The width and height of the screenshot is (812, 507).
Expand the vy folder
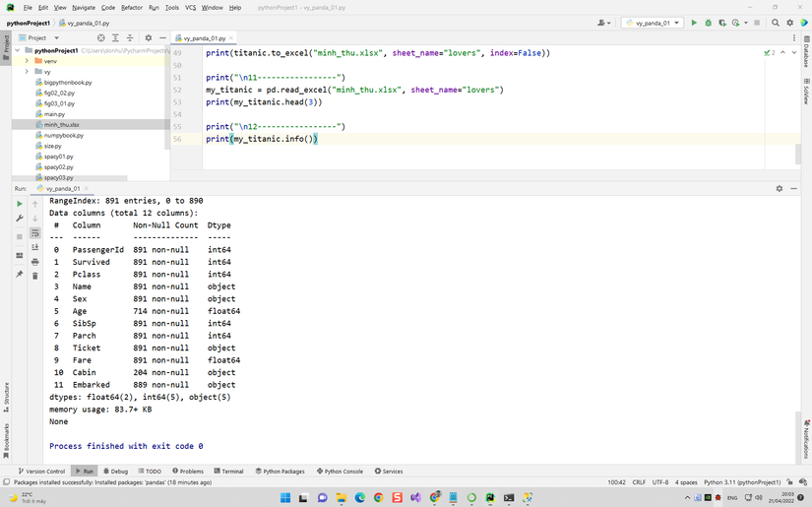click(x=27, y=72)
